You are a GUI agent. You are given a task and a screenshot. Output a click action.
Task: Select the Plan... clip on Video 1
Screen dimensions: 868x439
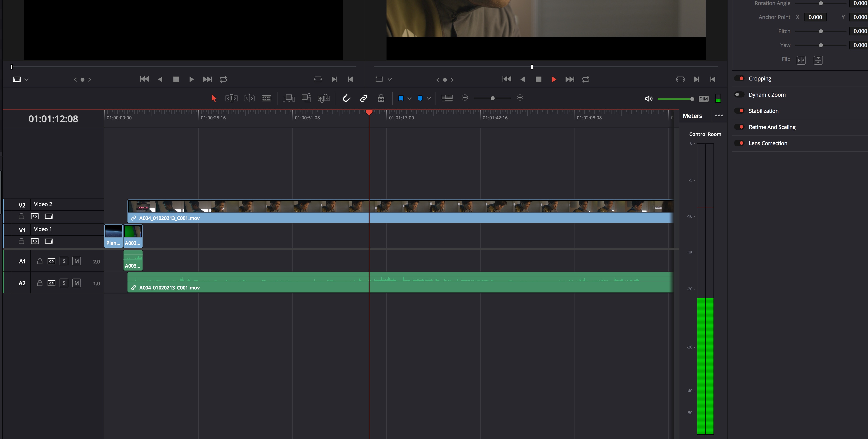(113, 236)
